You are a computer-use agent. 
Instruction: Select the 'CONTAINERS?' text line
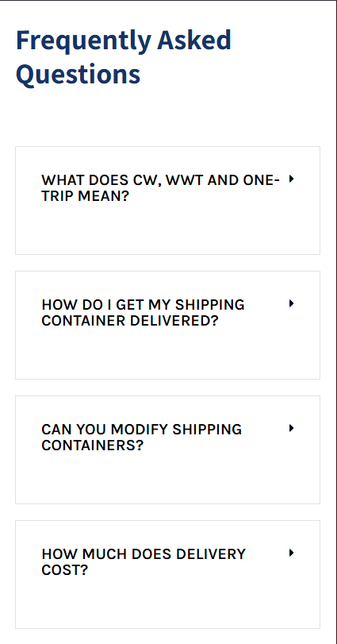[x=93, y=445]
